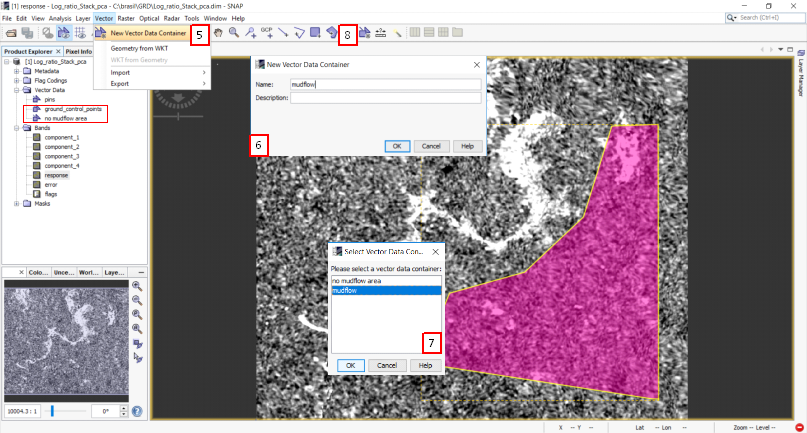Choose the GCP placement tool
The height and width of the screenshot is (433, 807).
(x=266, y=33)
